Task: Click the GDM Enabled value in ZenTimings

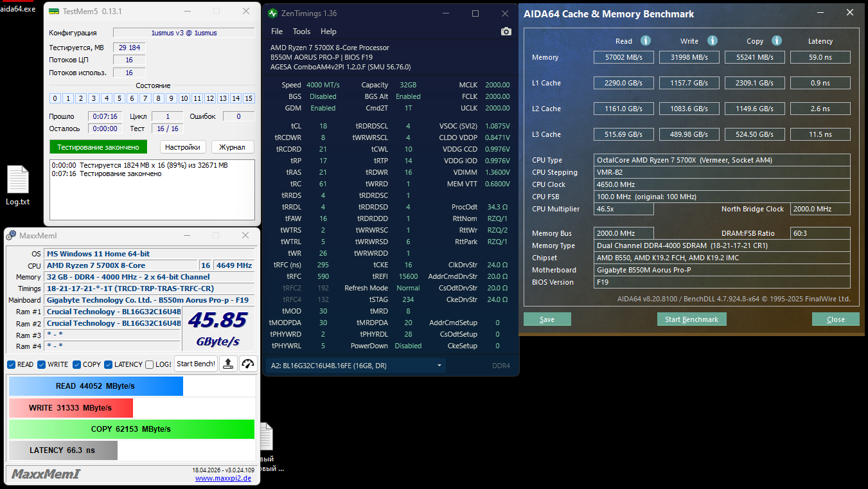Action: point(323,108)
